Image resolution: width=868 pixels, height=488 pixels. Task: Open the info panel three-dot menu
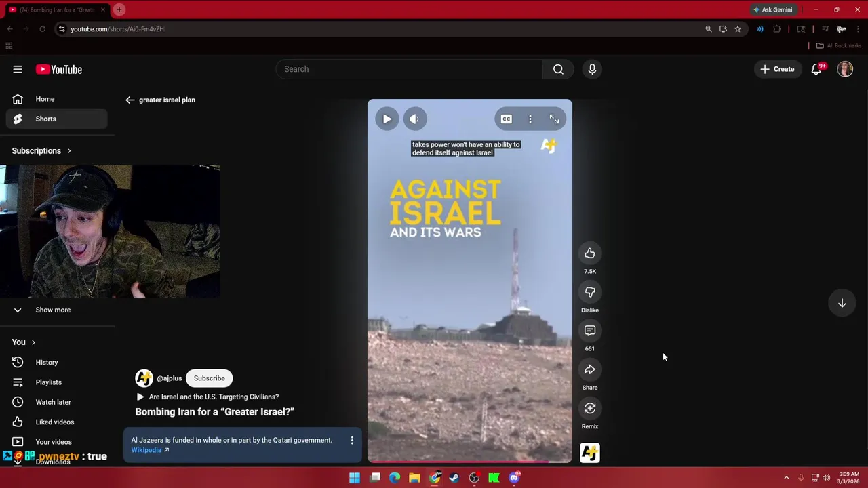[352, 441]
